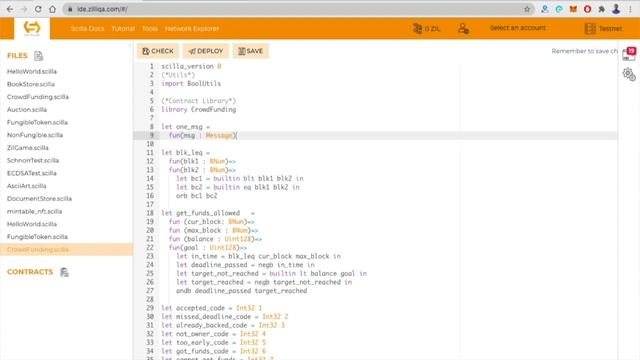
Task: Open the browser home page
Action: [52, 9]
